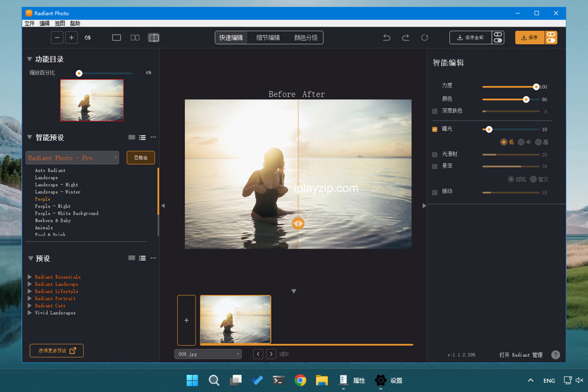The height and width of the screenshot is (392, 588).
Task: Zoom out with the minus button
Action: [57, 38]
